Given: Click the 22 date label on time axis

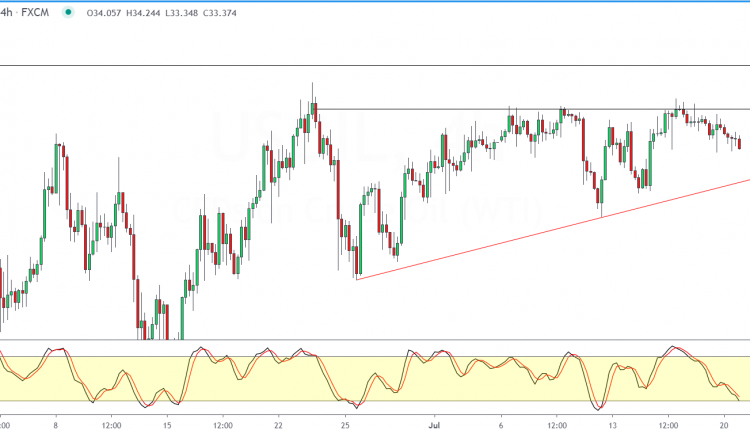Looking at the screenshot, I should tap(278, 425).
